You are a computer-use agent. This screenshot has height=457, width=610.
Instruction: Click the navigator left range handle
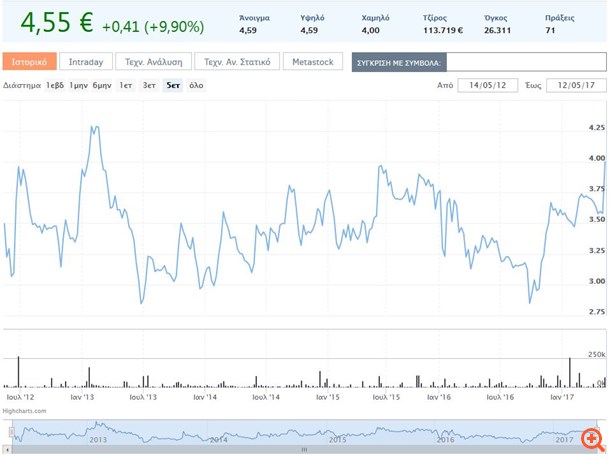click(12, 432)
